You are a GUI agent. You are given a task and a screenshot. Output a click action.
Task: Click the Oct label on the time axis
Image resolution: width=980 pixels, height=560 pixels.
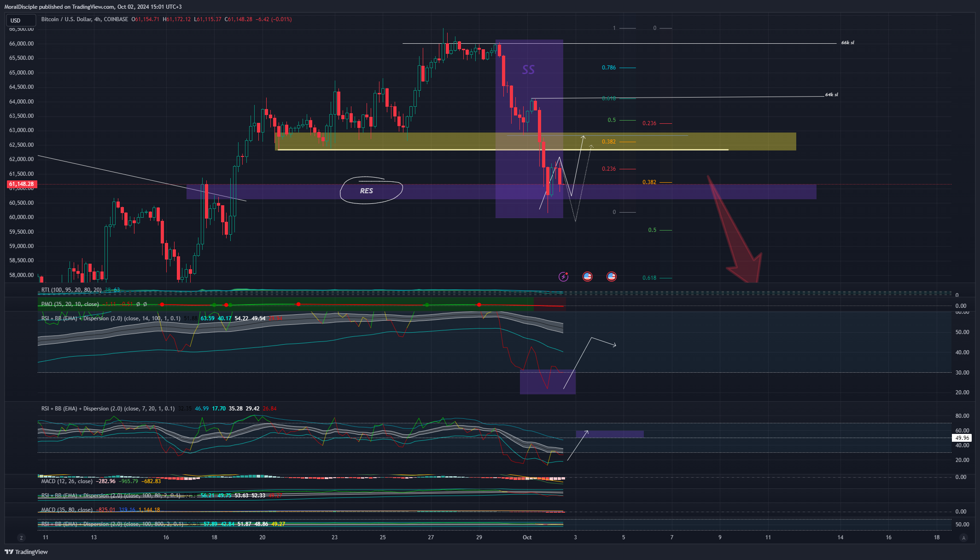point(527,537)
